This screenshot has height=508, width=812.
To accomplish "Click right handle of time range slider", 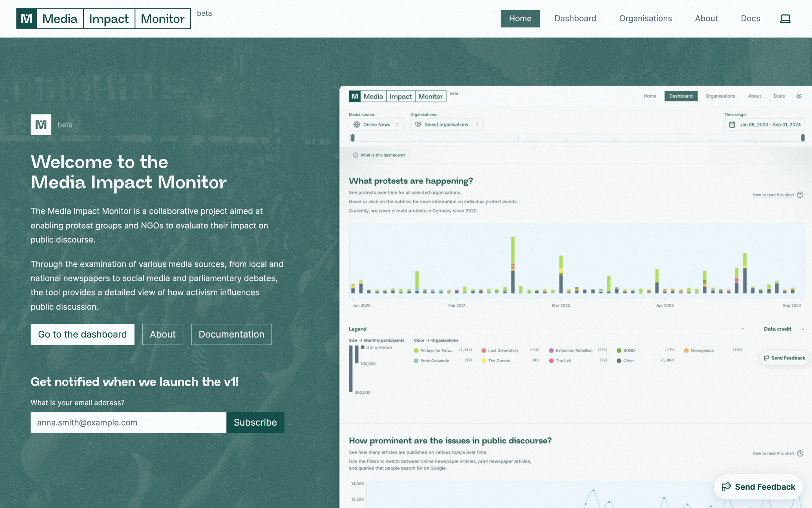I will tap(803, 138).
